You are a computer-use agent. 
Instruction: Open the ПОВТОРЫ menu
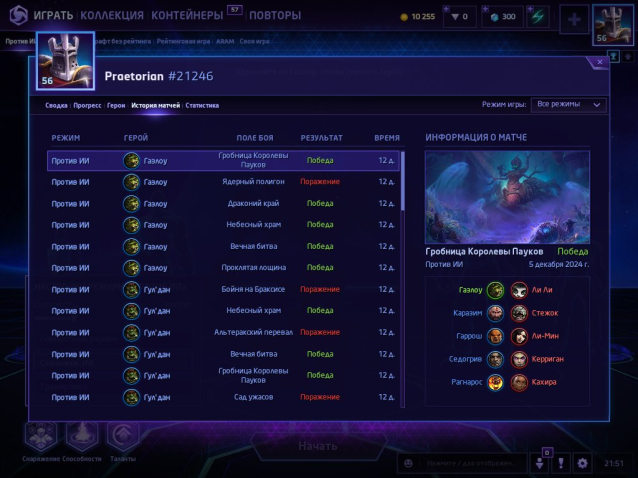click(x=275, y=15)
